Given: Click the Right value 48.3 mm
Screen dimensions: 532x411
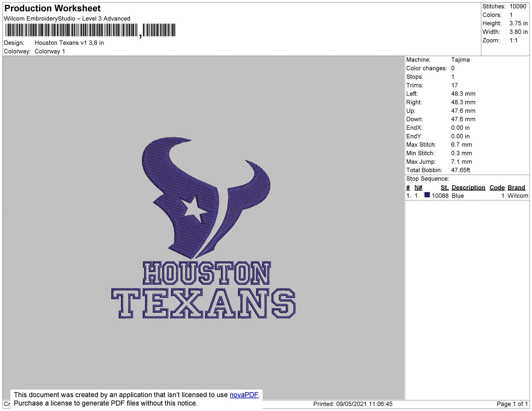Looking at the screenshot, I should pyautogui.click(x=463, y=102).
